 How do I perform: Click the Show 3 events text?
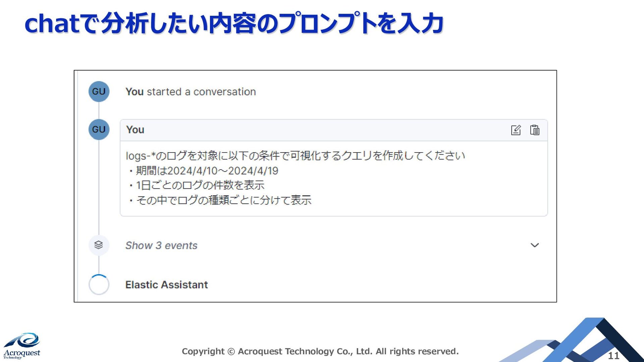(161, 245)
